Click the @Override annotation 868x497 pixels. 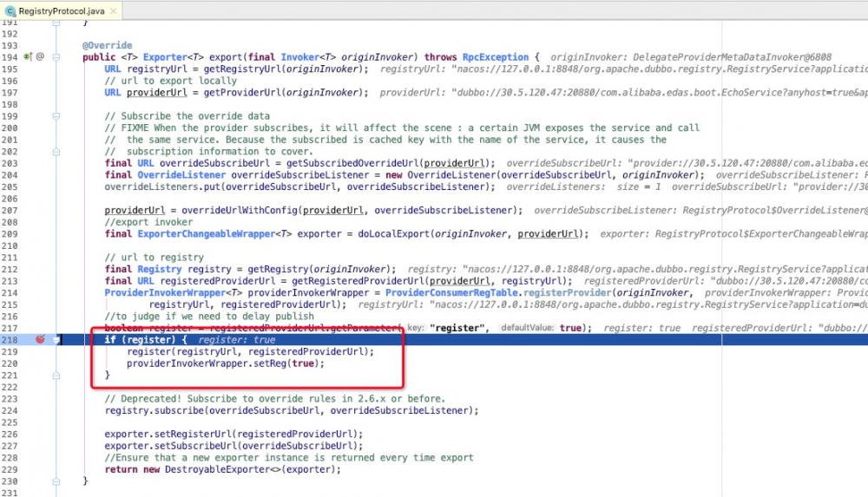coord(108,45)
